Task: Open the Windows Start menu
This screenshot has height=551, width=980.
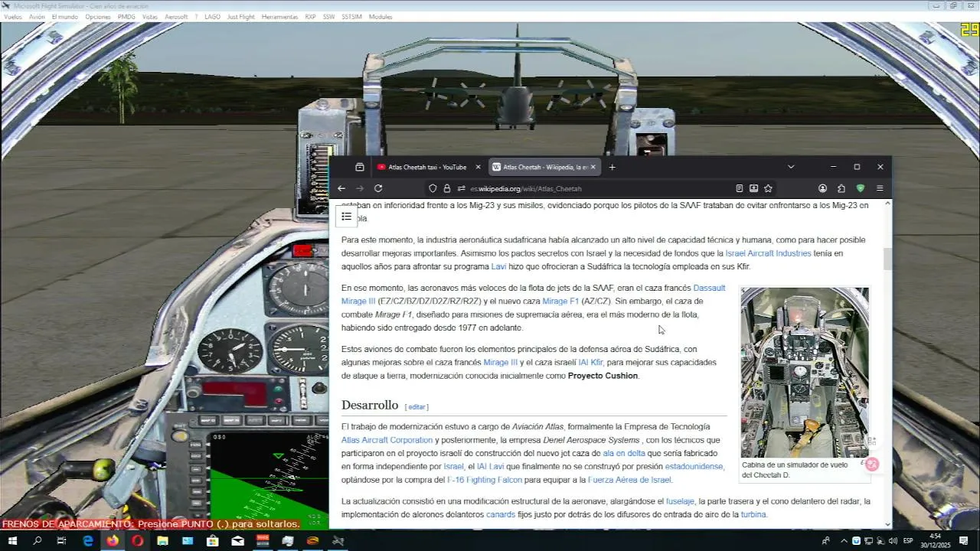Action: coord(12,541)
